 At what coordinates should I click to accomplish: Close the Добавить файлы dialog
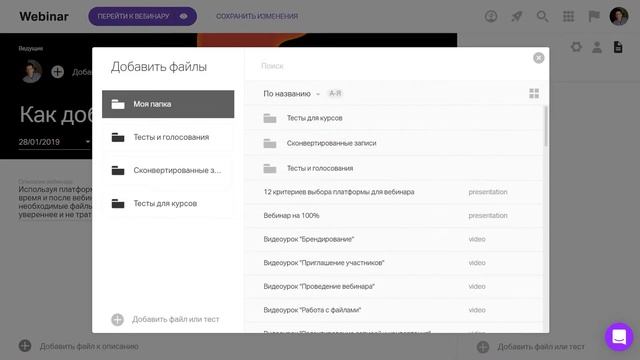pos(539,58)
